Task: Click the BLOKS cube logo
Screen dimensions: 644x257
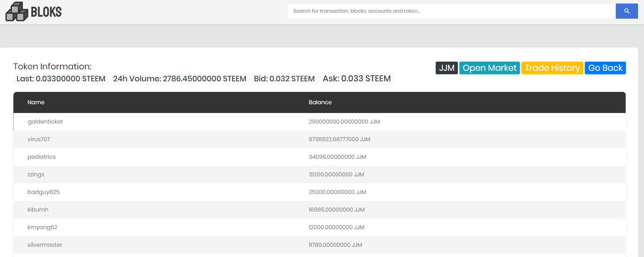Action: (33, 12)
